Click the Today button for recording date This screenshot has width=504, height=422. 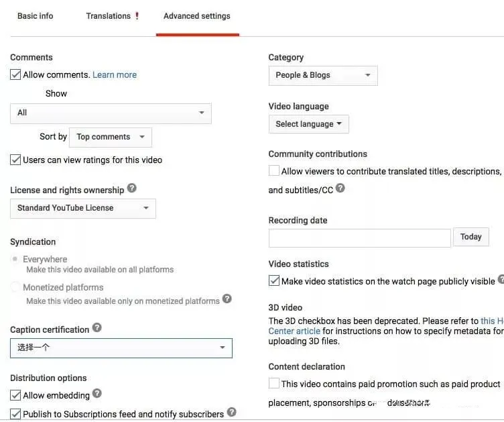point(470,237)
